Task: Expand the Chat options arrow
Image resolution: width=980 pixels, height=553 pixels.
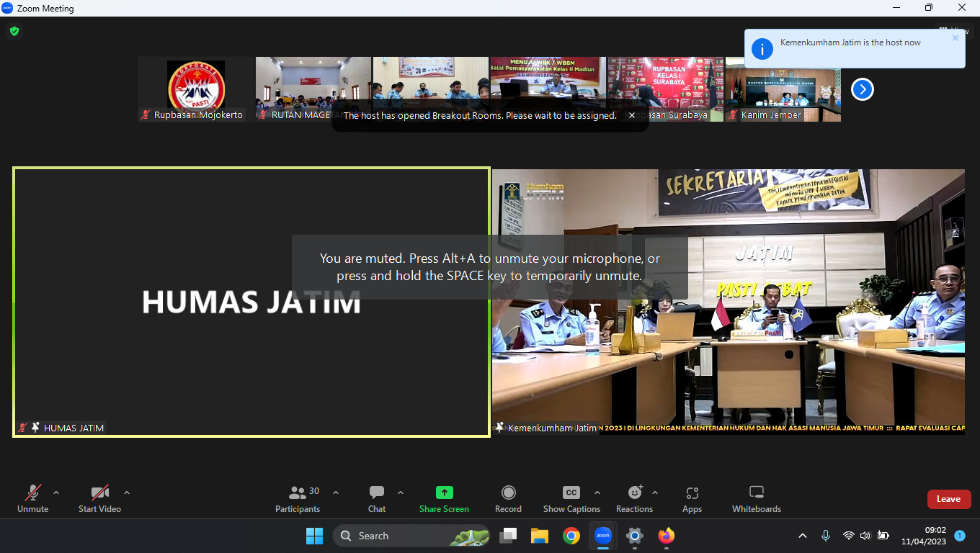Action: tap(401, 493)
